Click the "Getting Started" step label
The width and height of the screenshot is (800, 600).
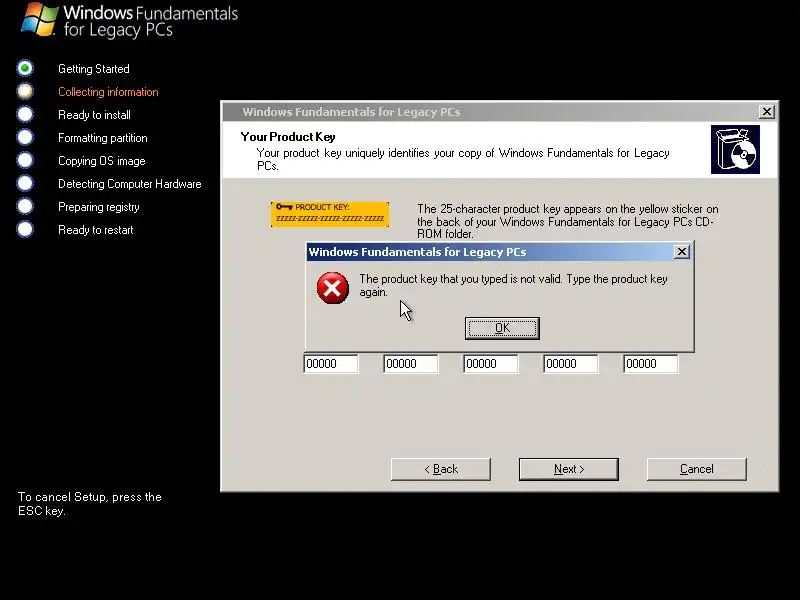click(94, 69)
